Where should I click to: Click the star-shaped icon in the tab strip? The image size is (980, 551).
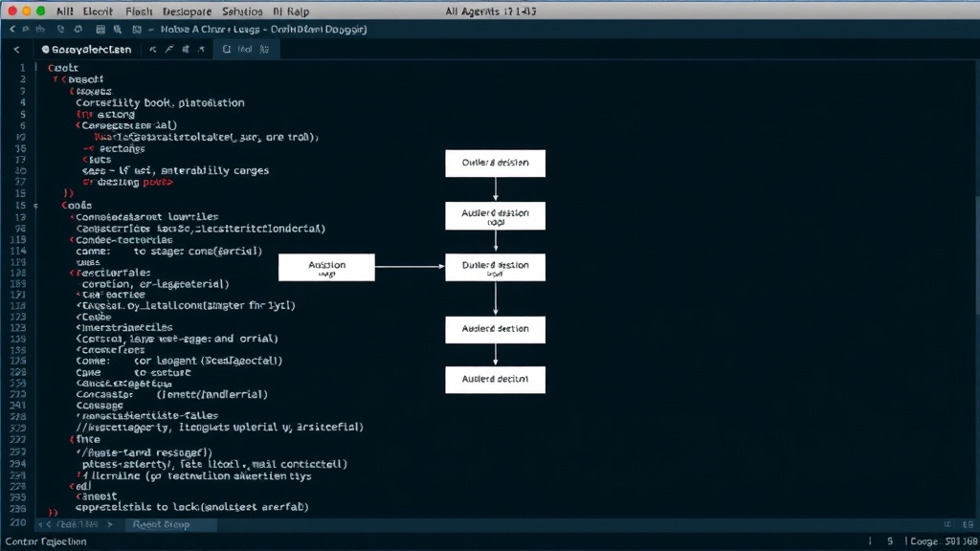[x=201, y=50]
